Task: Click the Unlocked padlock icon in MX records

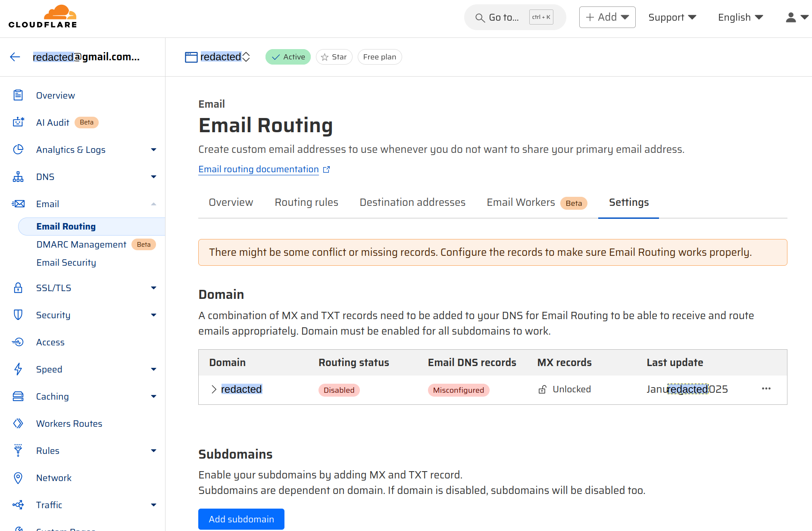Action: click(543, 389)
